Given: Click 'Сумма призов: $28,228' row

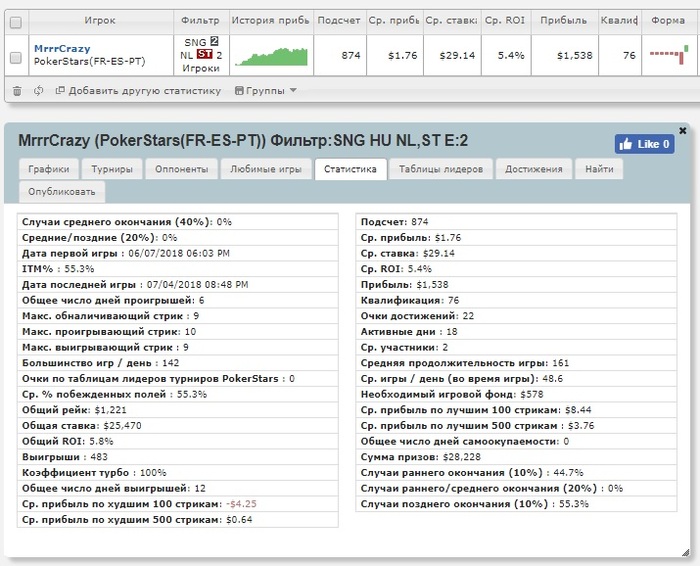Looking at the screenshot, I should pos(517,457).
